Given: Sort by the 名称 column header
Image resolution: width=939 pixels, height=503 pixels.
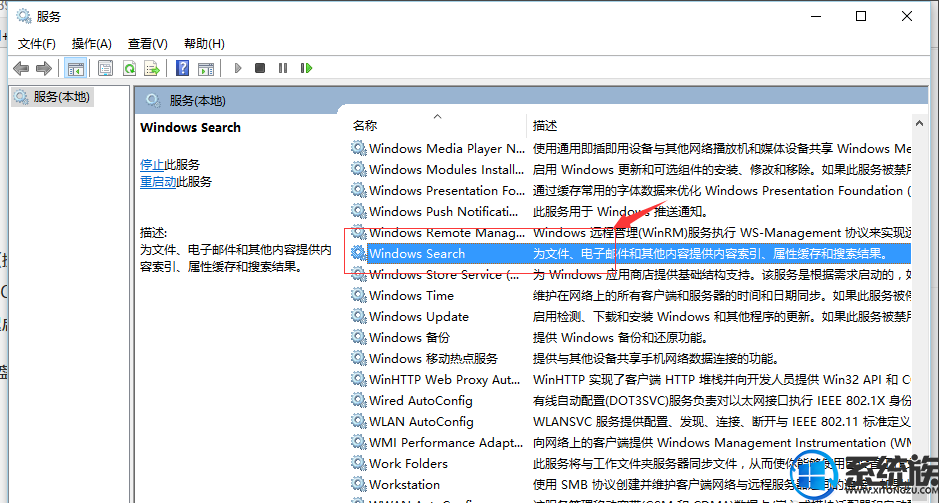Looking at the screenshot, I should pyautogui.click(x=365, y=125).
